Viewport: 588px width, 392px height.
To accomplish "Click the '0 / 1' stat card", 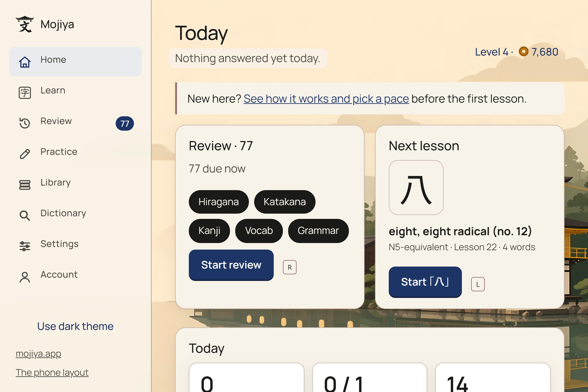I will (370, 377).
